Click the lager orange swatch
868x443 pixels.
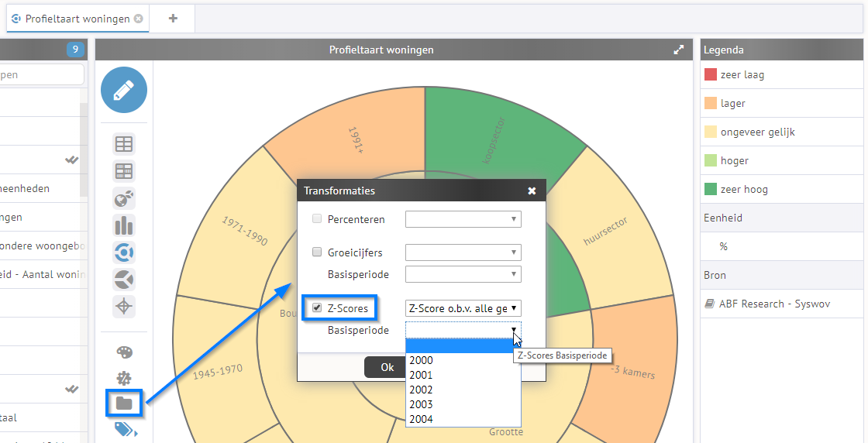710,104
